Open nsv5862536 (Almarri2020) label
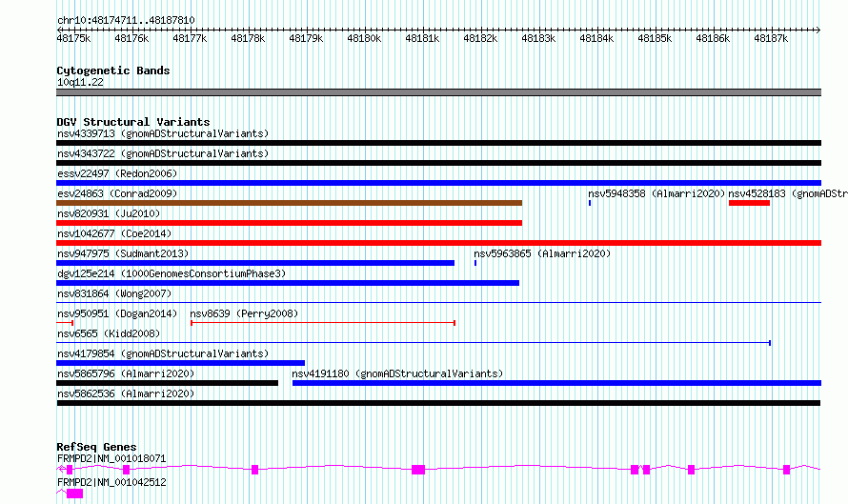This screenshot has height=504, width=848. (126, 394)
